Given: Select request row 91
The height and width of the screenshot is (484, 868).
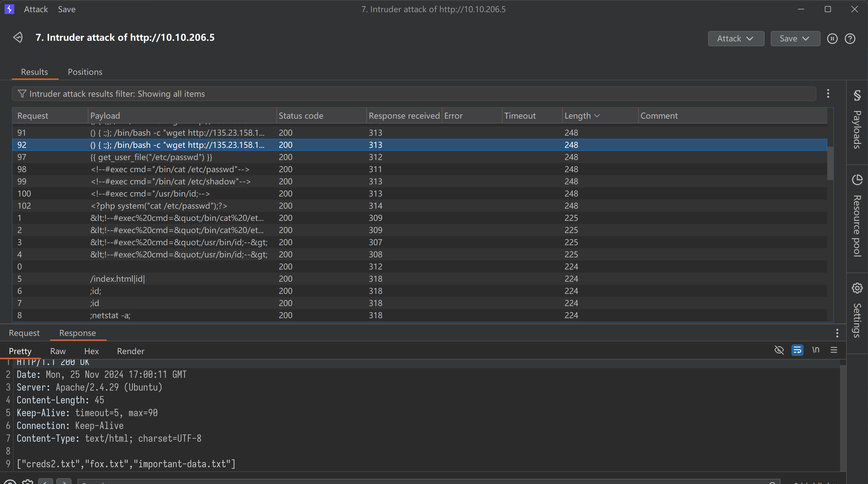Looking at the screenshot, I should tap(420, 133).
